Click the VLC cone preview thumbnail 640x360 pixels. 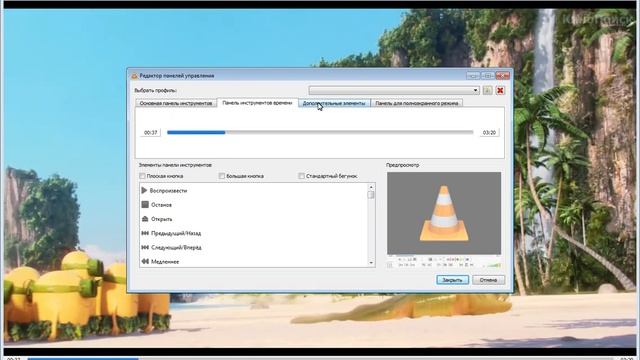444,213
